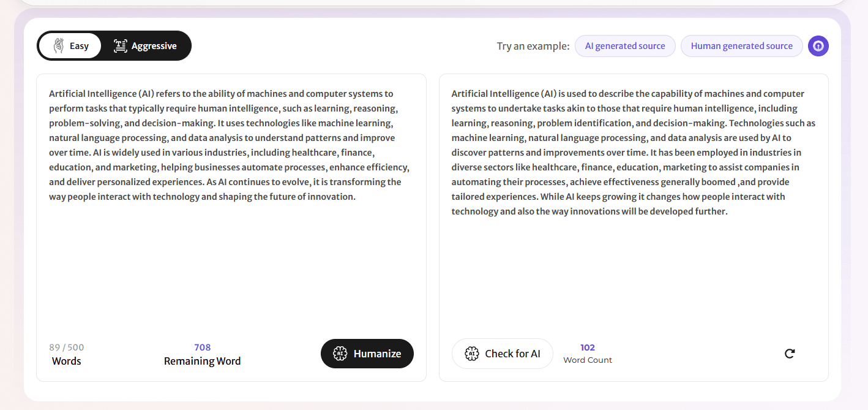Viewport: 868px width, 410px height.
Task: Load the Human generated source example
Action: pyautogui.click(x=741, y=46)
